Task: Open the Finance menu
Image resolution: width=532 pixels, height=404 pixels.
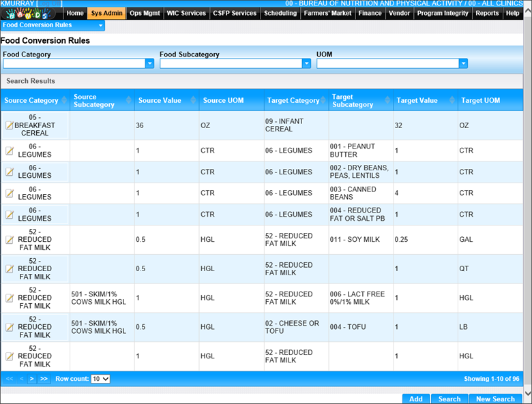Action: (x=370, y=13)
